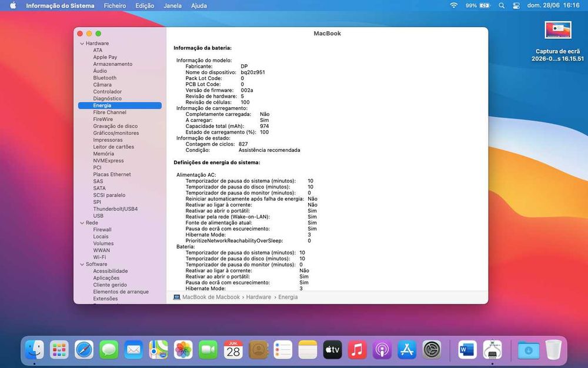
Task: Open Finder from the Dock
Action: (x=35, y=350)
